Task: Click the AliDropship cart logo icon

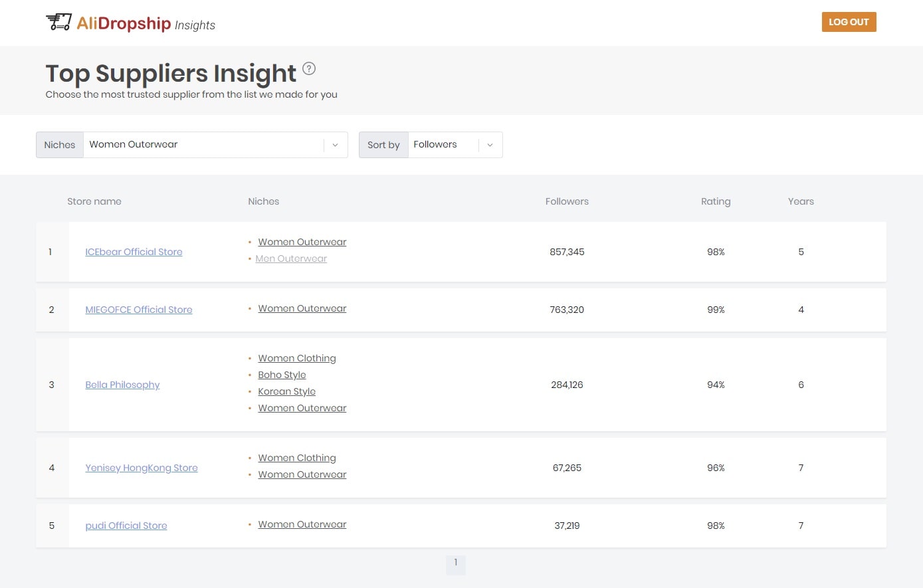Action: pyautogui.click(x=58, y=22)
